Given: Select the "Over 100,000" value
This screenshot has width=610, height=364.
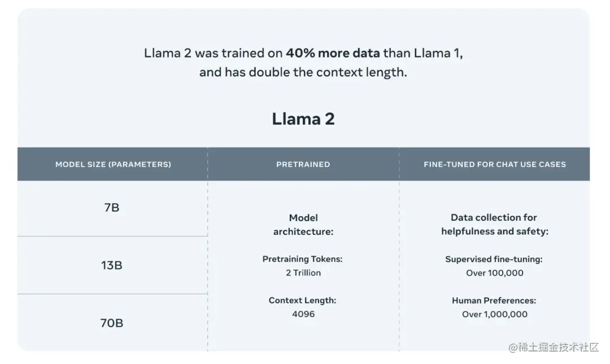Looking at the screenshot, I should pos(495,273).
